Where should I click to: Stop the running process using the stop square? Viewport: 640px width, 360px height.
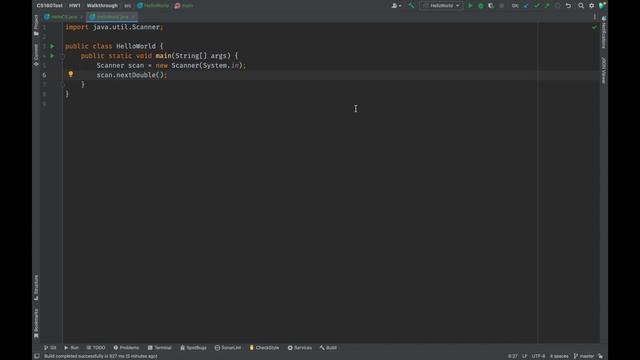tap(502, 6)
